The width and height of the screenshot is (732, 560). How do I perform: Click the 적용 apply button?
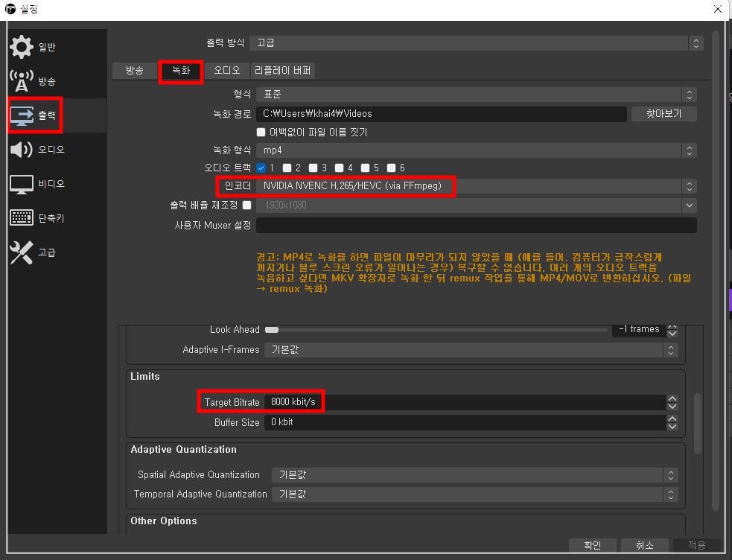(696, 544)
